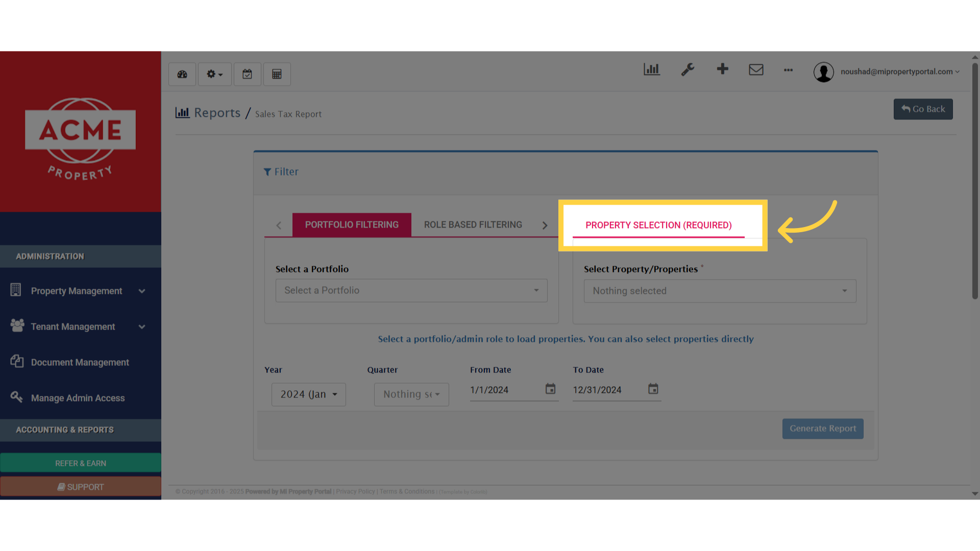Open the Year dropdown showing 2024
Screen dimensions: 980x551
pos(309,394)
